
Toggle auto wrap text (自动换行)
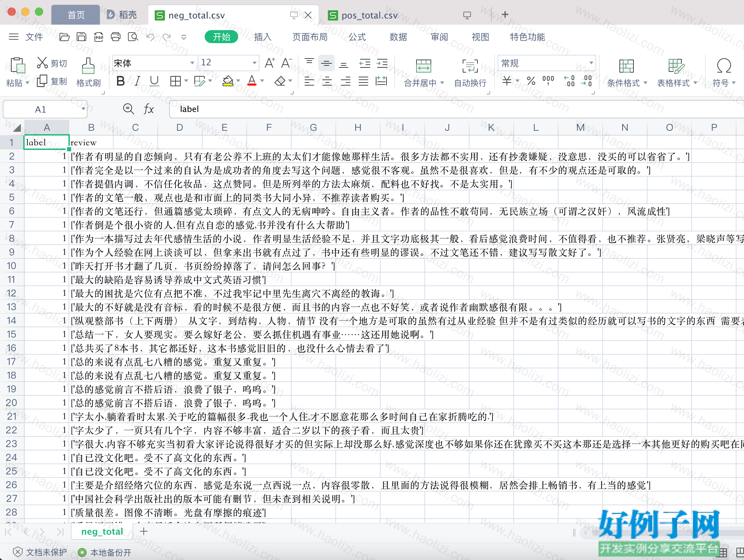470,73
